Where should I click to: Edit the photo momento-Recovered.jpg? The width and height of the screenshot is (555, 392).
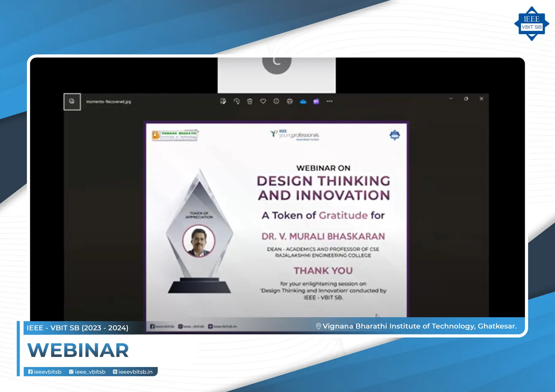(224, 101)
